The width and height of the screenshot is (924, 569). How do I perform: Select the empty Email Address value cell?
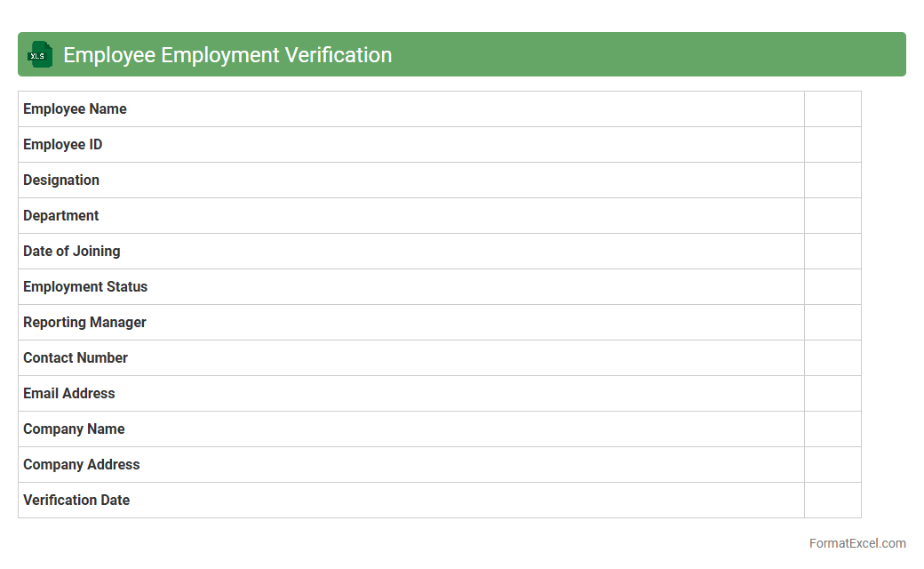[x=832, y=394]
